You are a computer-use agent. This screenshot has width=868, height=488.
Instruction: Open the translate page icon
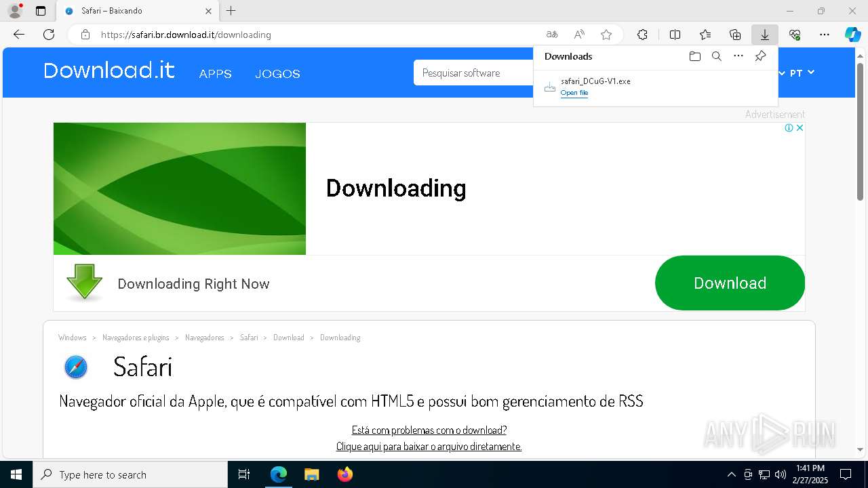point(552,35)
